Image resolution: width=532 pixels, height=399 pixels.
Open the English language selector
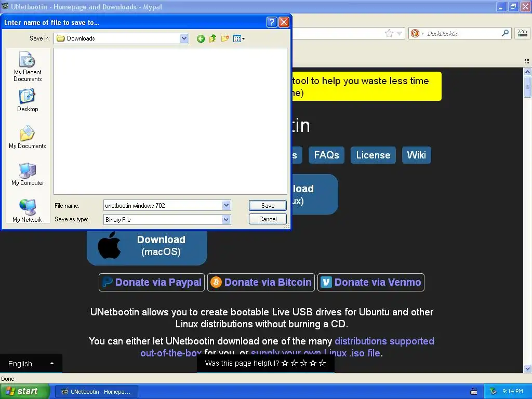coord(31,363)
